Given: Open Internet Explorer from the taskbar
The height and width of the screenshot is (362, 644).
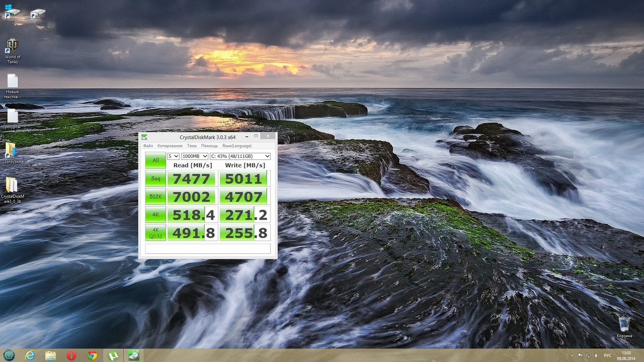Looking at the screenshot, I should (30, 355).
